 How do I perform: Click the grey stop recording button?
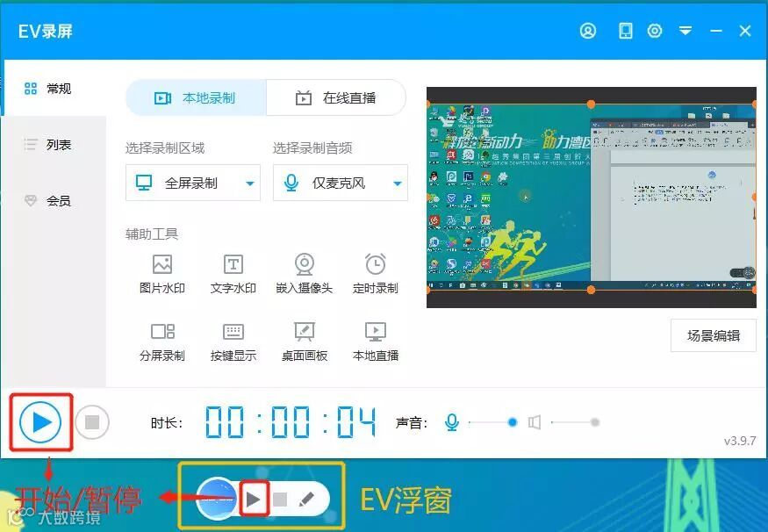pos(92,421)
